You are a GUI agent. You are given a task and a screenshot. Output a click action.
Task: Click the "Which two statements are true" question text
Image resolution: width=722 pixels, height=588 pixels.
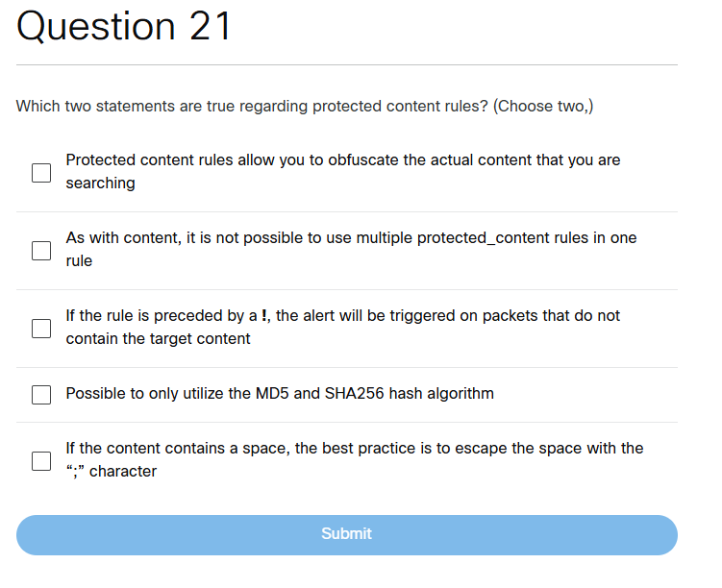(x=252, y=107)
